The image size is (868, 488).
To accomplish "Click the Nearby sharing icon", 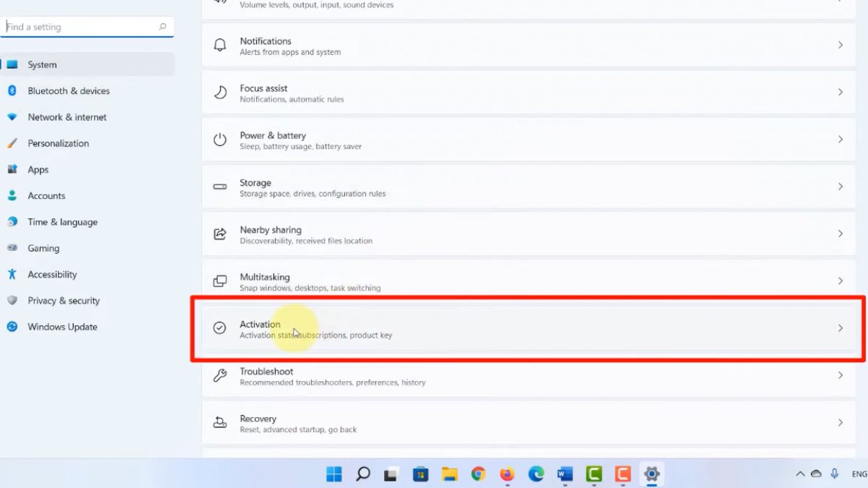I will [220, 234].
